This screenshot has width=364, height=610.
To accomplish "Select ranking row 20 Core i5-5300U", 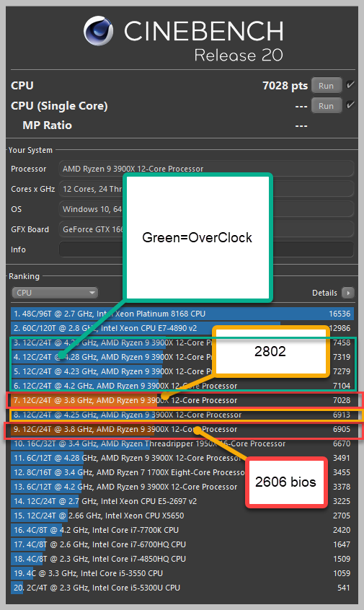I will point(182,588).
